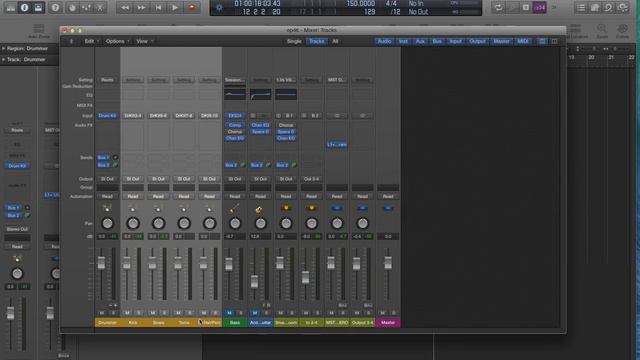This screenshot has height=360, width=640.
Task: Mute the Master channel strip
Action: (x=382, y=313)
